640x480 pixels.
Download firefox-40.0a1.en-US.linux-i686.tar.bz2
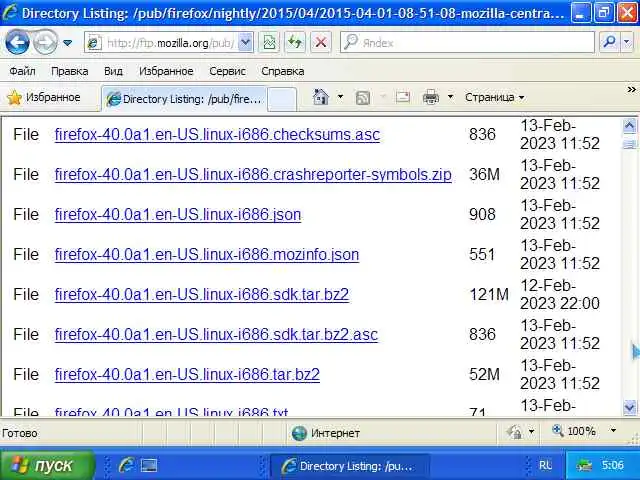(187, 374)
